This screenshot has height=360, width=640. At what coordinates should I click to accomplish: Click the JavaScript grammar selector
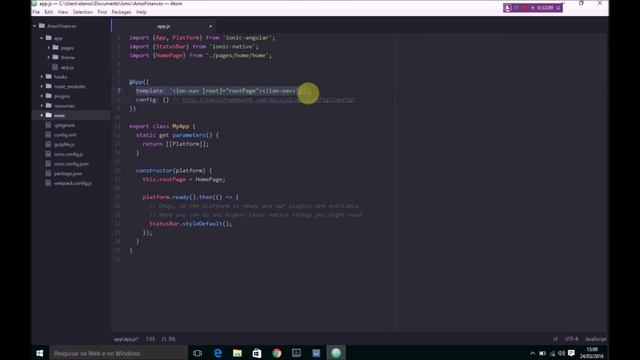[x=596, y=339]
